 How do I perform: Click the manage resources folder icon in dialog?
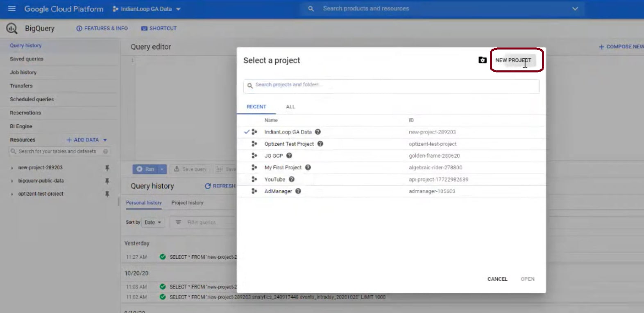coord(483,60)
